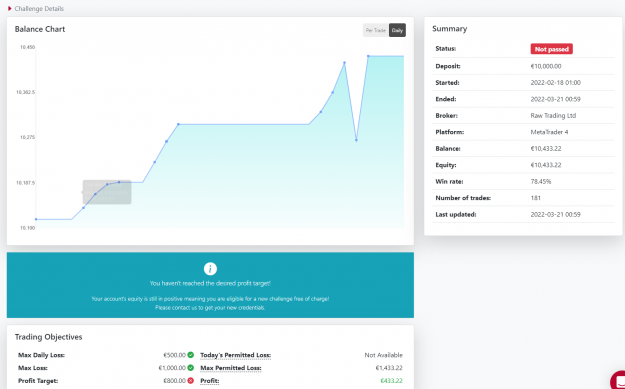Click the 10,100 y-axis label

[x=28, y=228]
